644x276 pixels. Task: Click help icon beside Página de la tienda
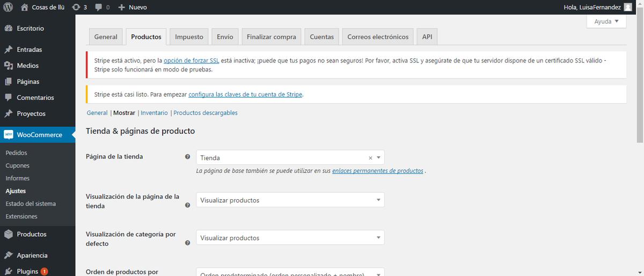point(187,157)
